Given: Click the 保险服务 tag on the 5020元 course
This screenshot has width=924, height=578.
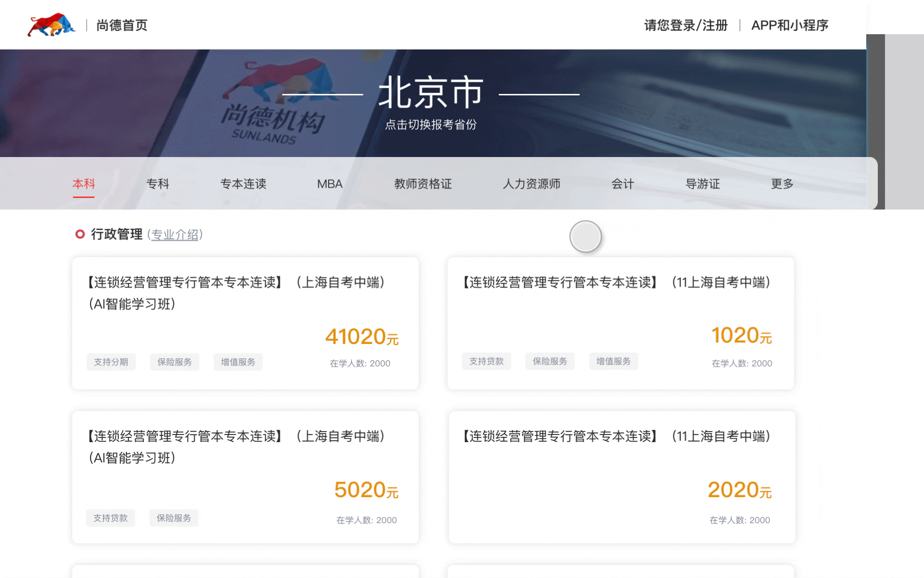Looking at the screenshot, I should [x=174, y=518].
